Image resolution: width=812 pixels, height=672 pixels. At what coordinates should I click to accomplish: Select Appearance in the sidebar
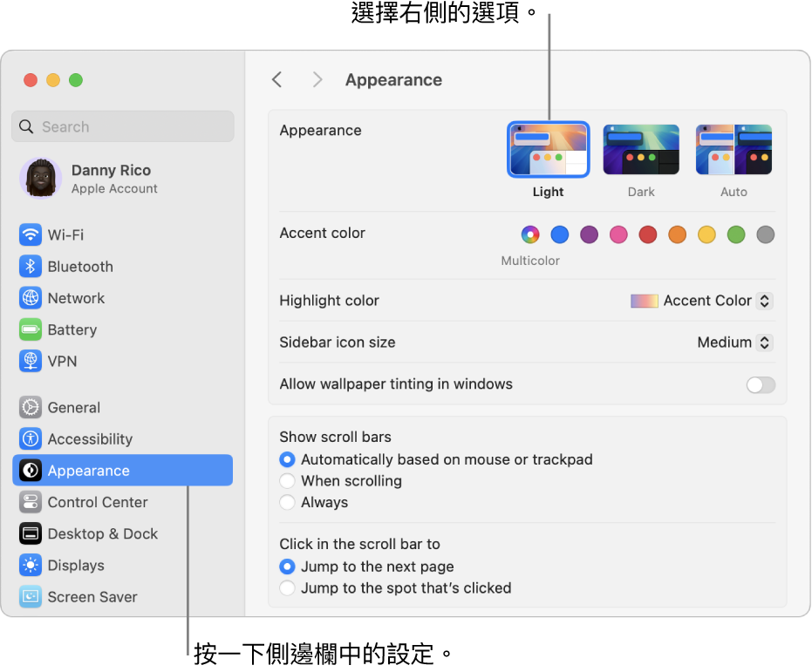pyautogui.click(x=123, y=471)
